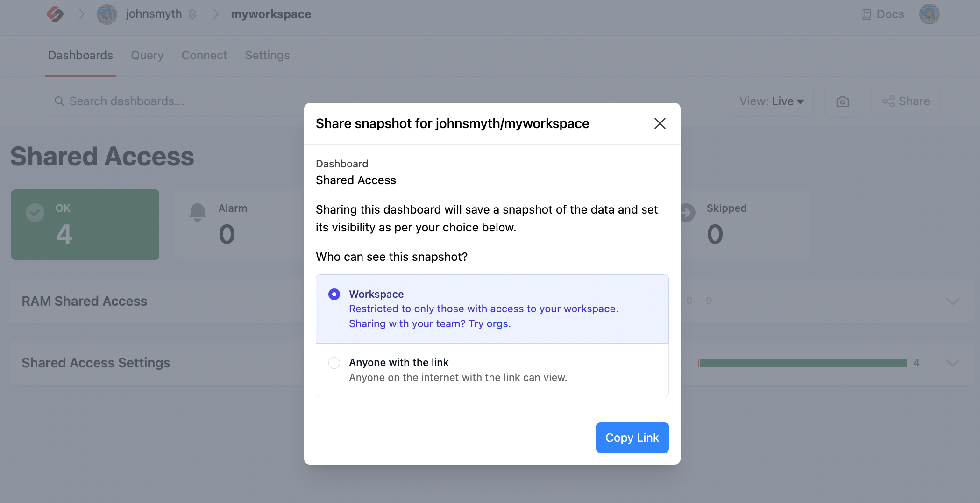980x503 pixels.
Task: Click the Search dashboards input field
Action: click(x=187, y=101)
